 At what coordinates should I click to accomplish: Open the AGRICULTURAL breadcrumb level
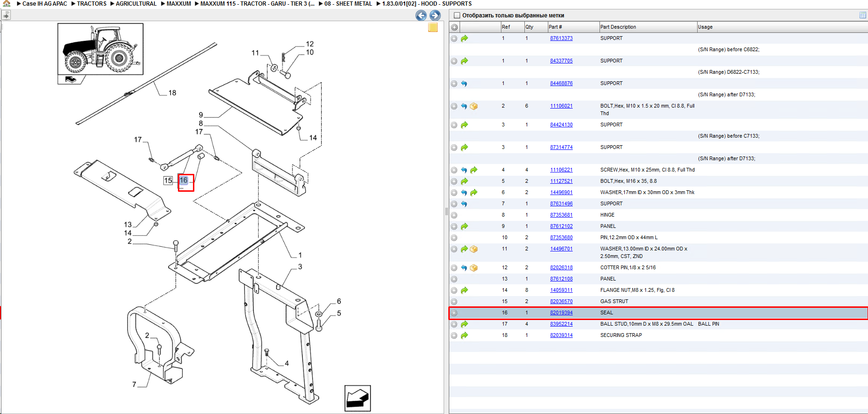136,4
